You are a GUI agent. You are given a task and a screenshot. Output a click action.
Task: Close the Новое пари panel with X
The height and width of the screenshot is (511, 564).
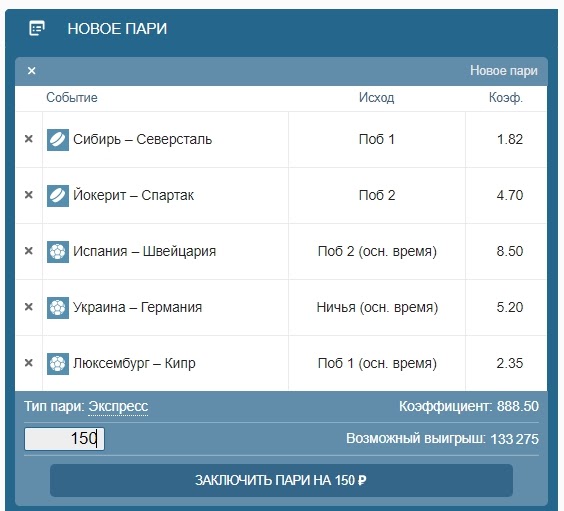click(x=32, y=70)
